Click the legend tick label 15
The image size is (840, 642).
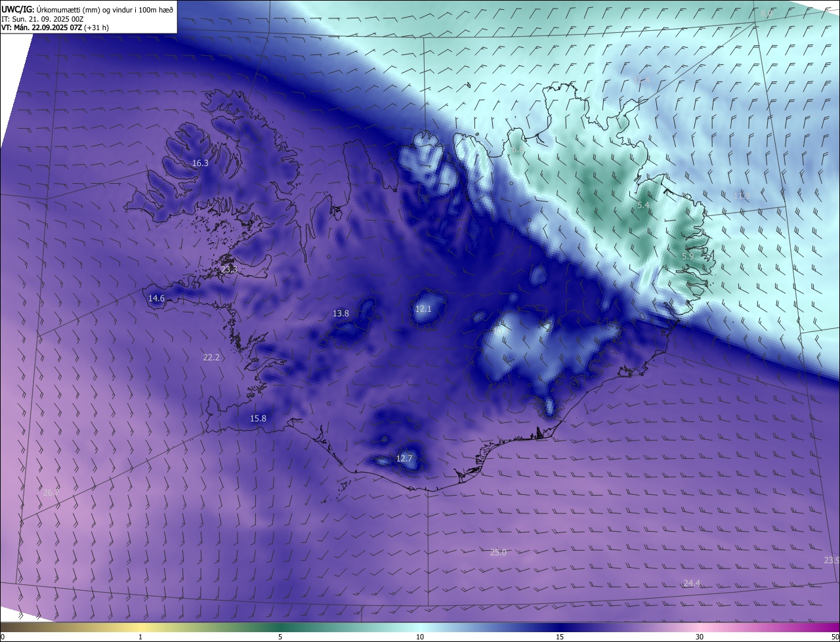[x=560, y=637]
